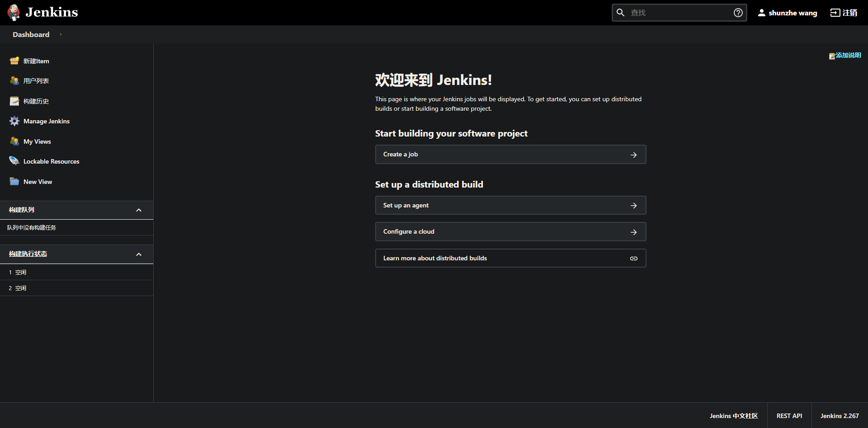
Task: Click executor 1 空闲 row
Action: pyautogui.click(x=76, y=272)
